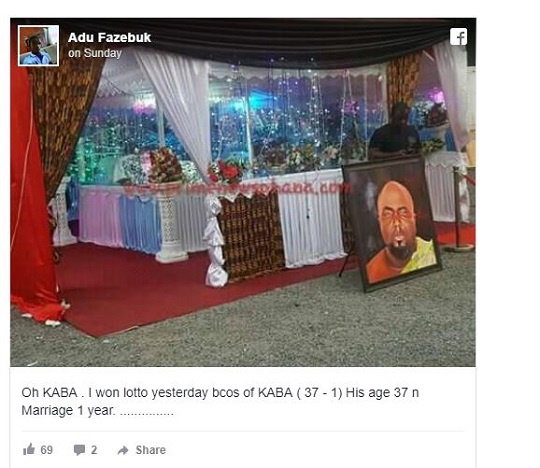View the 2 comments count
540x468 pixels.
pos(94,450)
